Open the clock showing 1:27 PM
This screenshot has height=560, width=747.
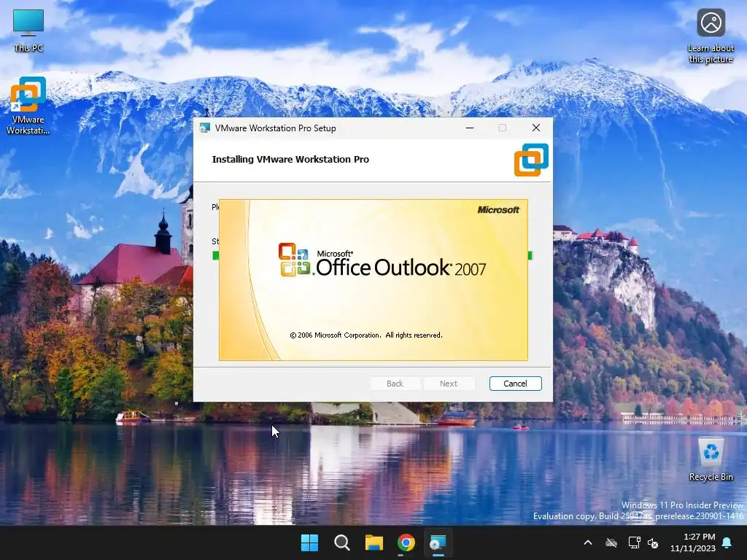693,542
